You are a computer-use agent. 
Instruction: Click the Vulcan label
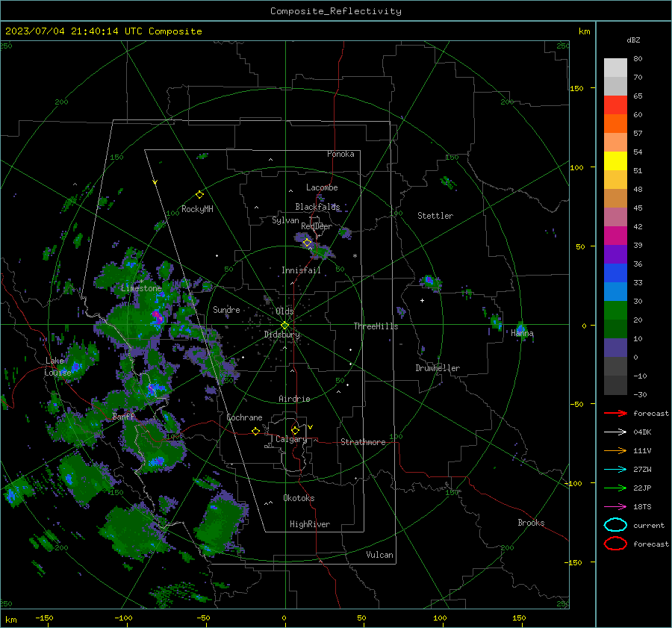coord(379,555)
